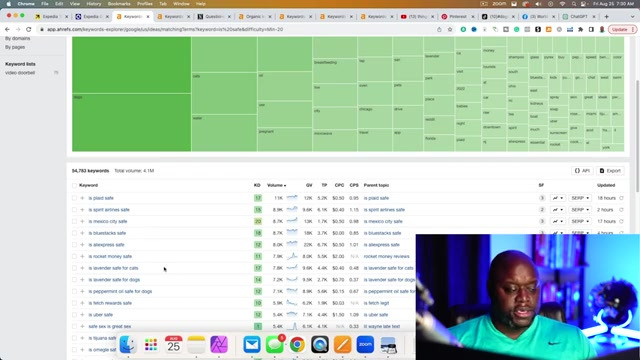Open Notes from the dock

click(196, 344)
